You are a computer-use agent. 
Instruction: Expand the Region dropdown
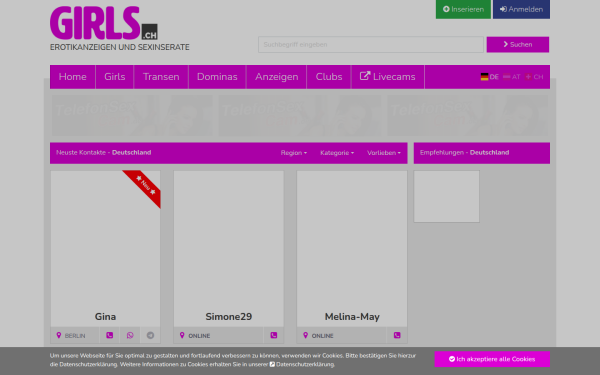click(293, 153)
